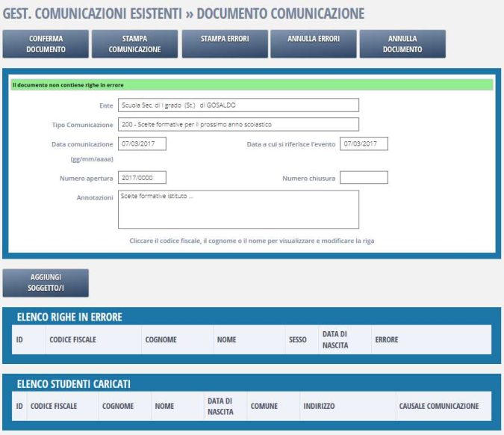The width and height of the screenshot is (504, 435).
Task: Click the Comune column header
Action: pos(264,406)
